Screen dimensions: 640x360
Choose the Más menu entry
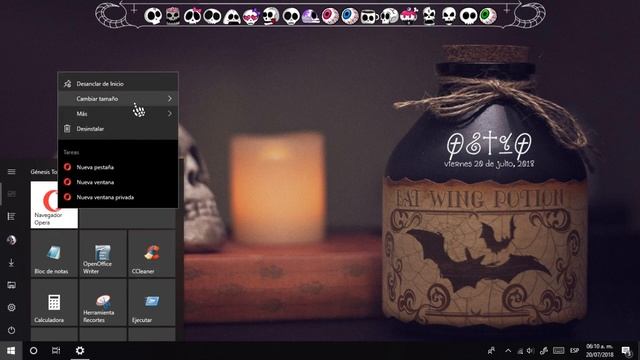pyautogui.click(x=118, y=113)
